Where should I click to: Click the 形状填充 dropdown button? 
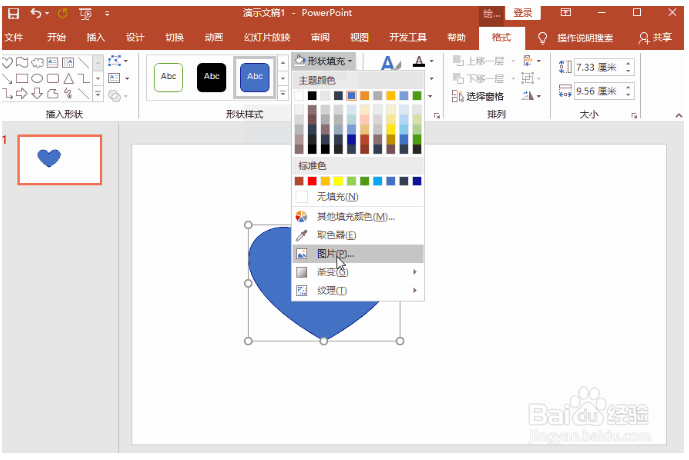coord(323,61)
